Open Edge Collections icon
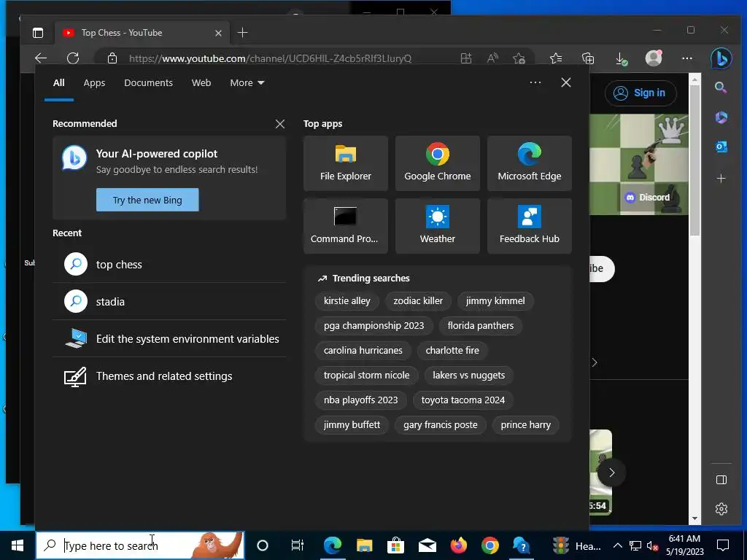 pyautogui.click(x=588, y=58)
